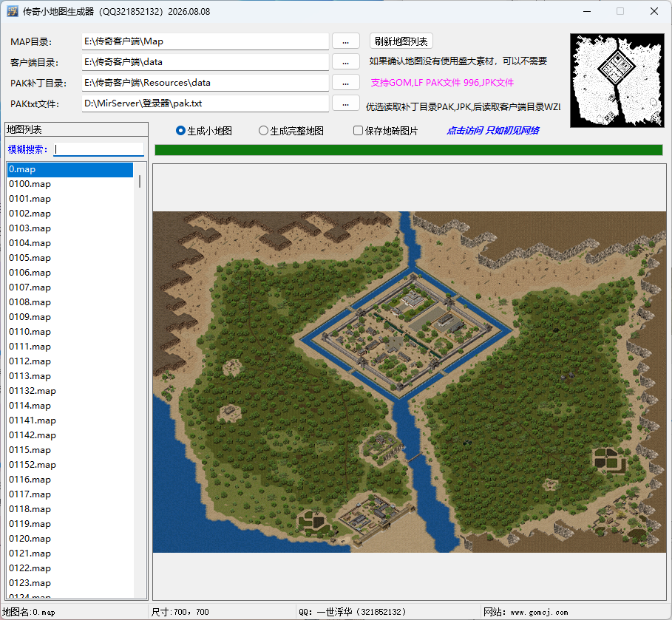Select 0104.map in the map list
The width and height of the screenshot is (672, 620).
[70, 243]
